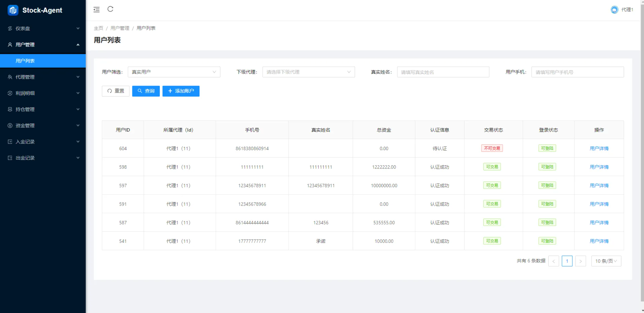
Task: Click the 查询 search button
Action: coord(146,91)
